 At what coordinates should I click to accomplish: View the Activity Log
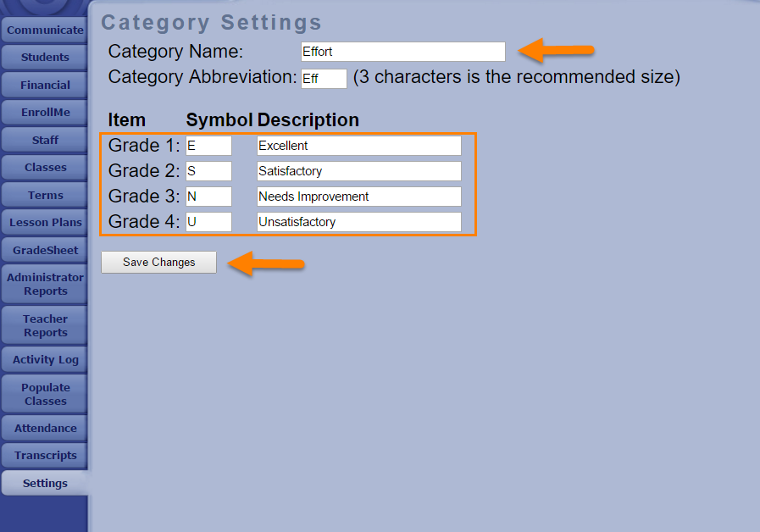45,359
